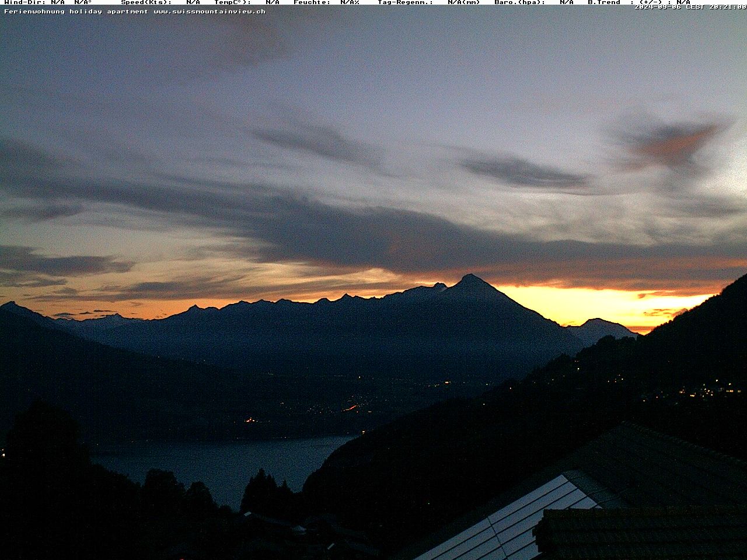747x560 pixels.
Task: Click the 'www.swissmountainview.ch' web address
Action: click(x=210, y=11)
